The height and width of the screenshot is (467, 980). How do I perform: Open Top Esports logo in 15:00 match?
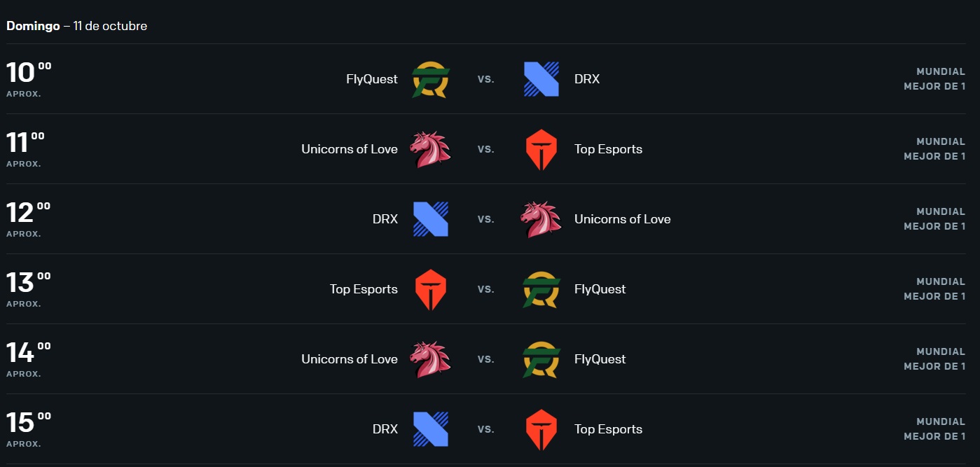coord(541,429)
